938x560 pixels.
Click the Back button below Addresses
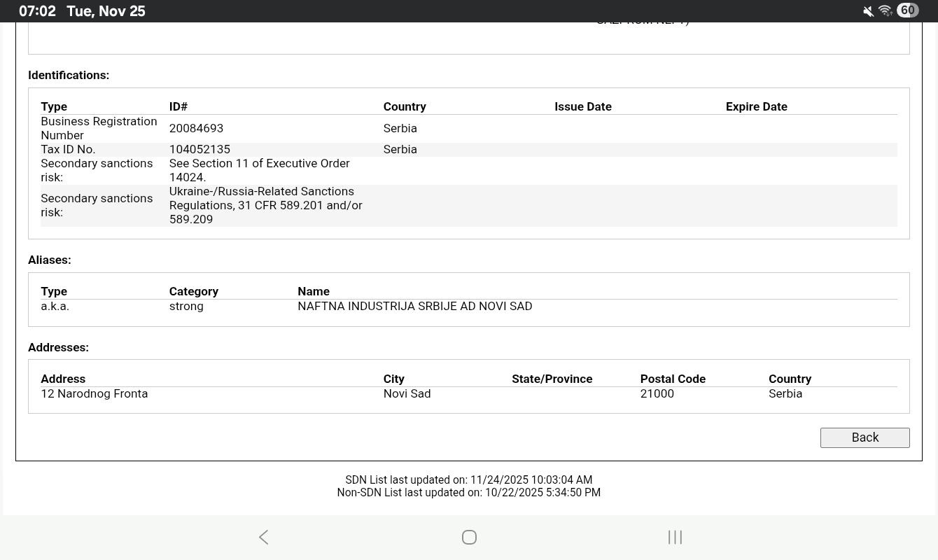click(864, 437)
